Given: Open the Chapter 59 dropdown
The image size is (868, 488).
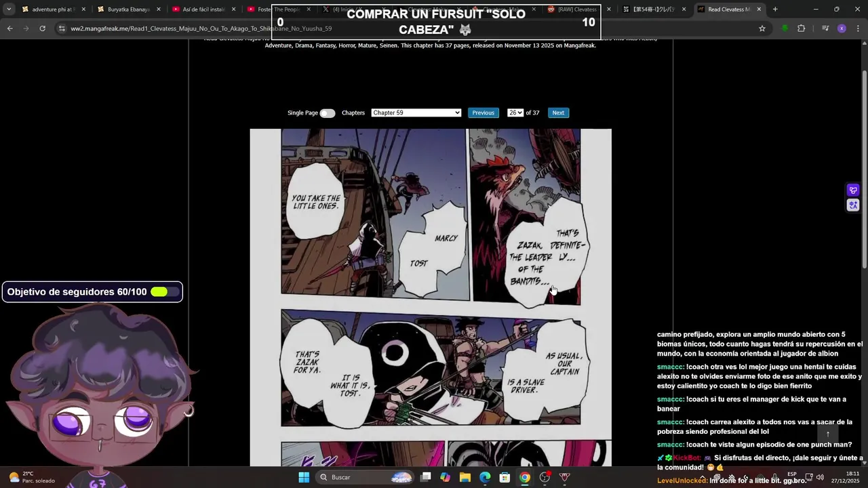Looking at the screenshot, I should click(416, 113).
